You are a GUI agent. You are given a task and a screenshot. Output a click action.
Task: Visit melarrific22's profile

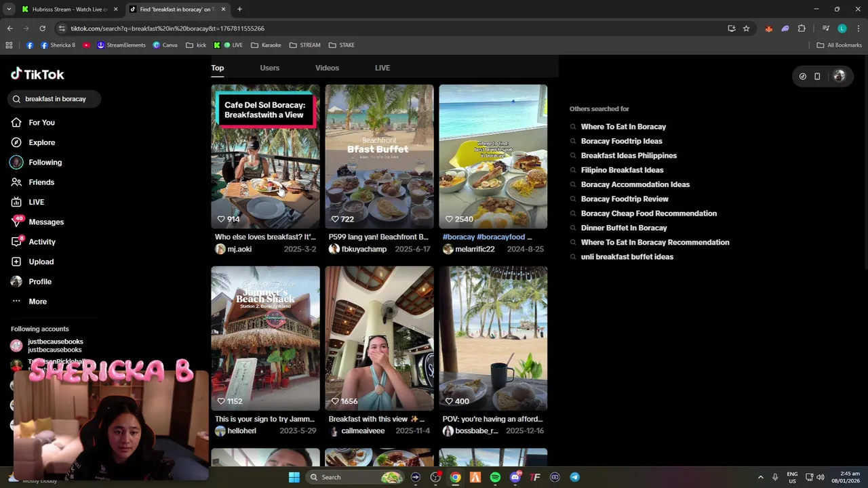(x=475, y=249)
